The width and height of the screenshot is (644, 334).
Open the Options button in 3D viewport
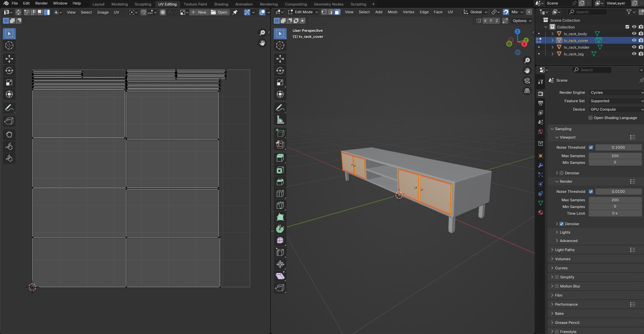click(x=522, y=21)
